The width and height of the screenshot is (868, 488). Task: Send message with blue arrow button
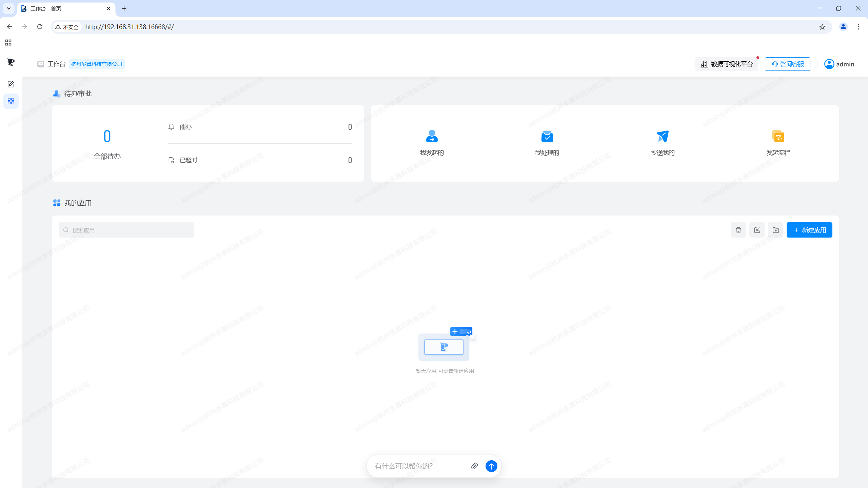point(491,466)
